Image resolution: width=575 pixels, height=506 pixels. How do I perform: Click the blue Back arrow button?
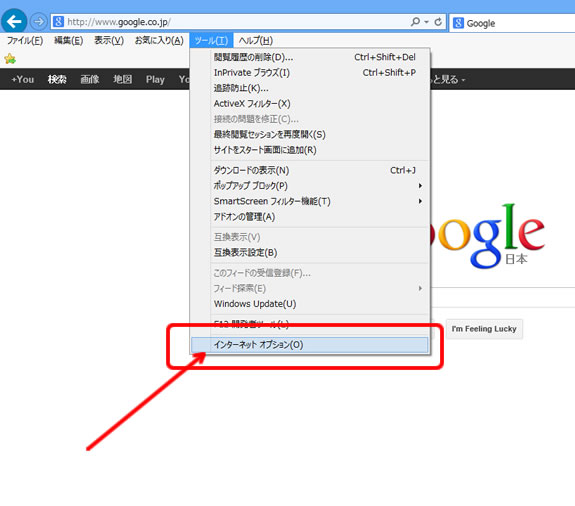click(14, 22)
